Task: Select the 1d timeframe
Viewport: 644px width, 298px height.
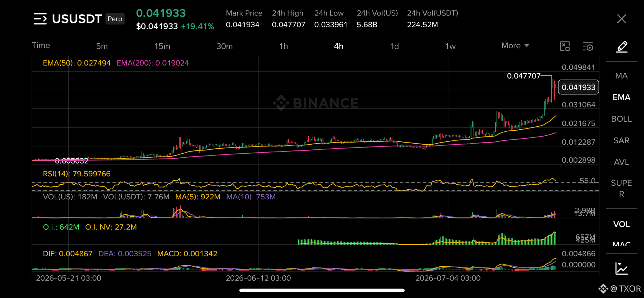Action: point(394,46)
